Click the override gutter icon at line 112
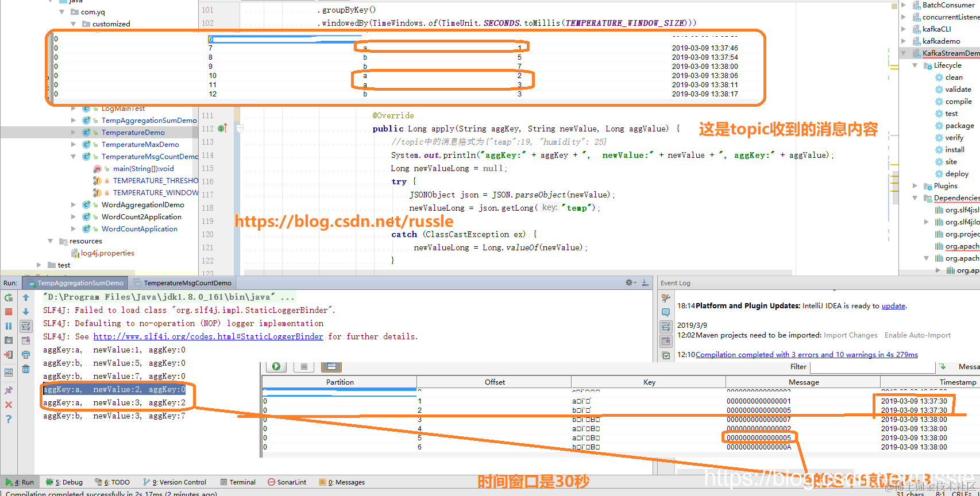 point(222,128)
